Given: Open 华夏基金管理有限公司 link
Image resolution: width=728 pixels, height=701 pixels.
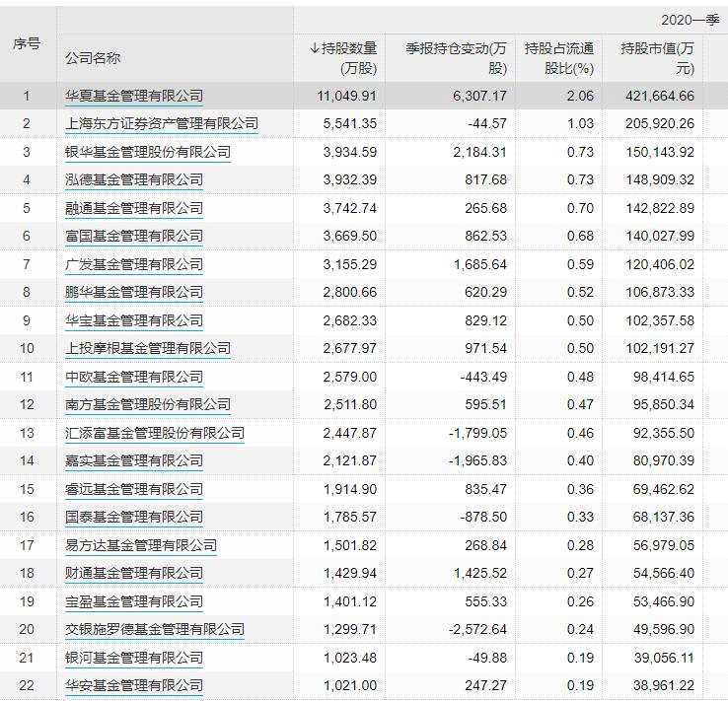Looking at the screenshot, I should [x=134, y=96].
